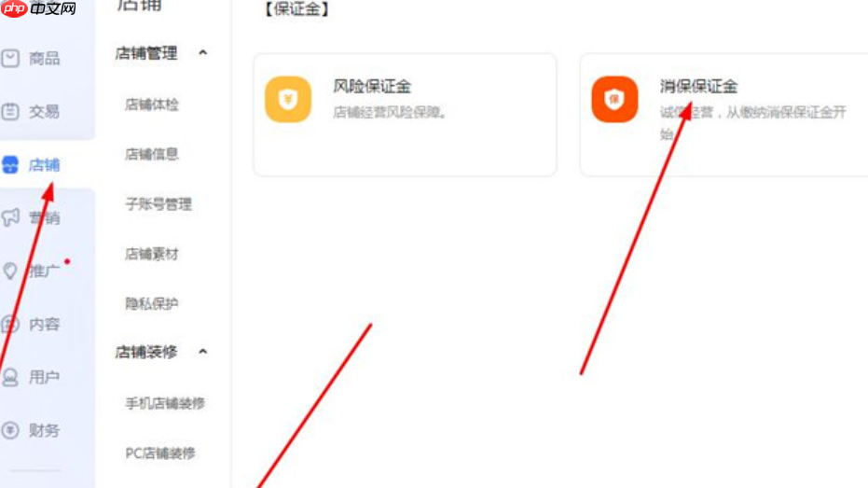Click the 商品 shopping bag icon
Viewport: 868px width, 488px height.
tap(10, 58)
